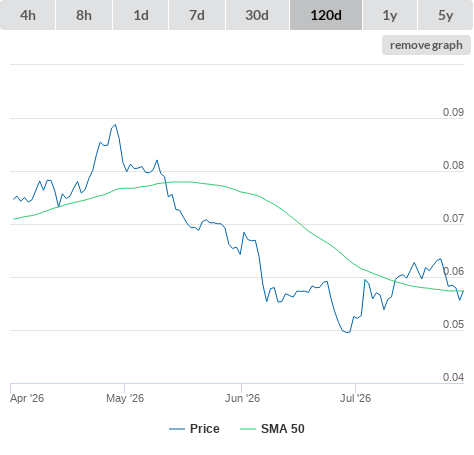The height and width of the screenshot is (455, 474).
Task: Click the remove graph button
Action: coord(426,45)
